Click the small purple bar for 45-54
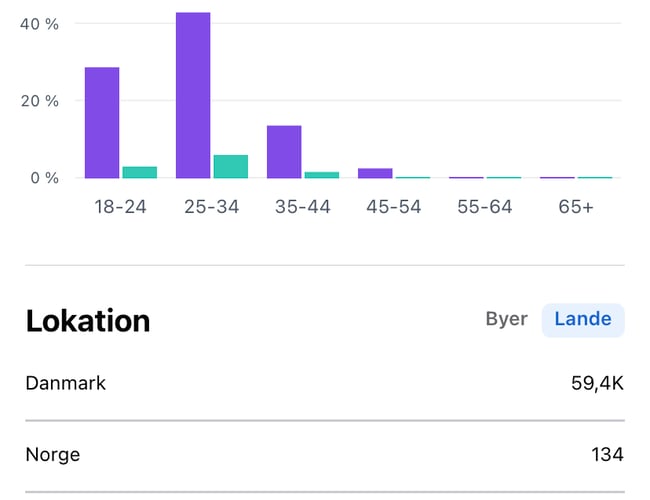The width and height of the screenshot is (650, 500). coord(375,173)
